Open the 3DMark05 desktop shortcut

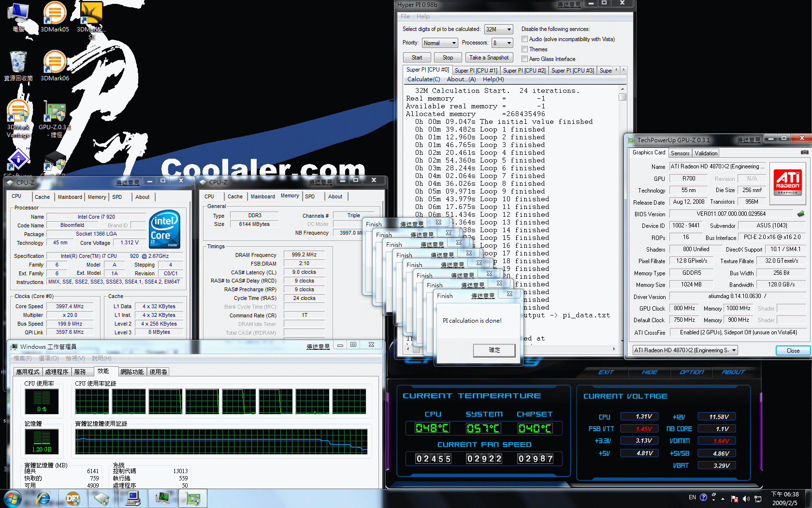(x=55, y=17)
